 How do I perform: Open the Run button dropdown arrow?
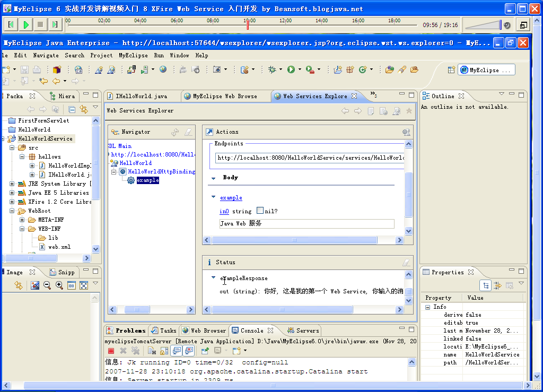coord(300,69)
